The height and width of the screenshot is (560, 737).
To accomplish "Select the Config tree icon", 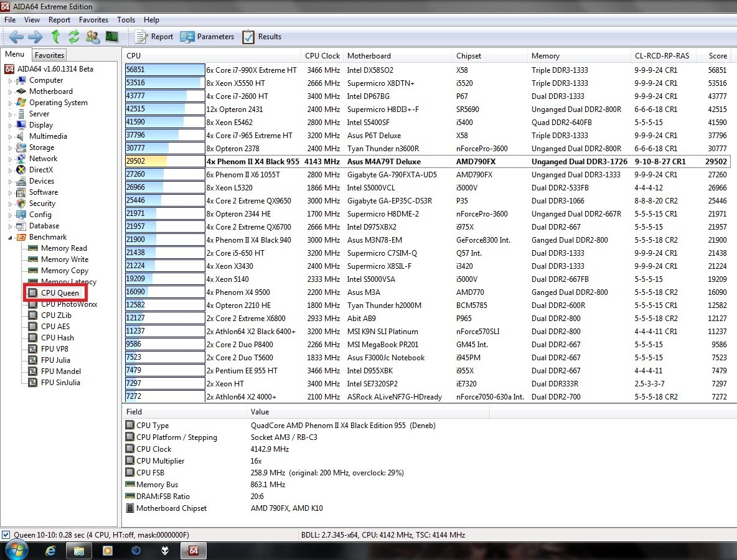I will (21, 215).
